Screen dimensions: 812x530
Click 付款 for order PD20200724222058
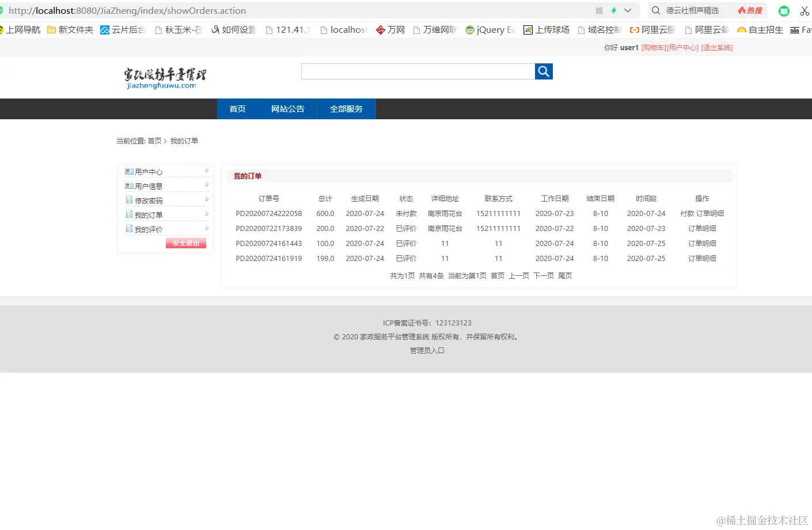click(687, 214)
